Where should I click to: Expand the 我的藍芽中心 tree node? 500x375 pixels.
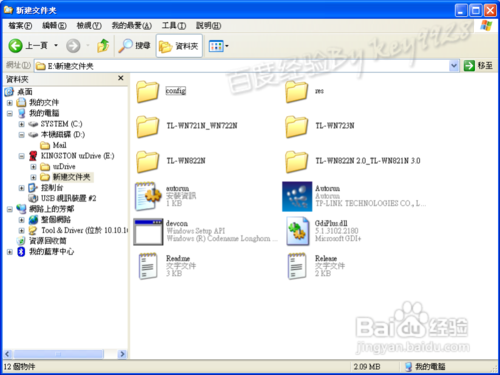tap(10, 252)
